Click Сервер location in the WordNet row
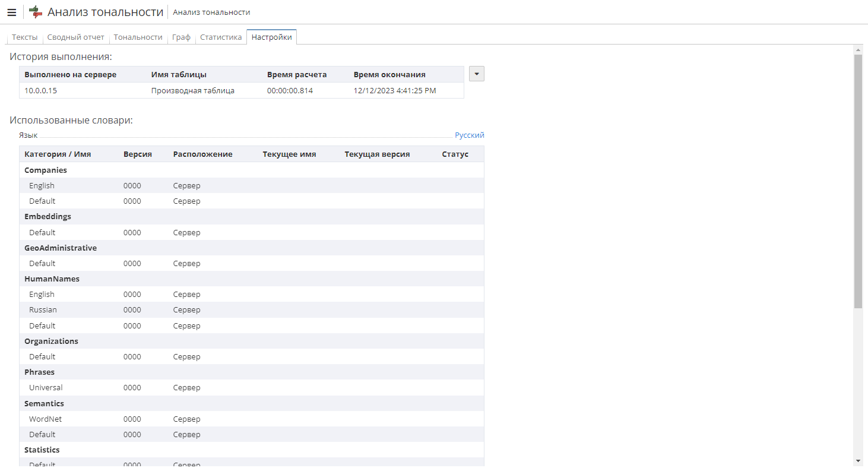This screenshot has width=868, height=471. [187, 419]
